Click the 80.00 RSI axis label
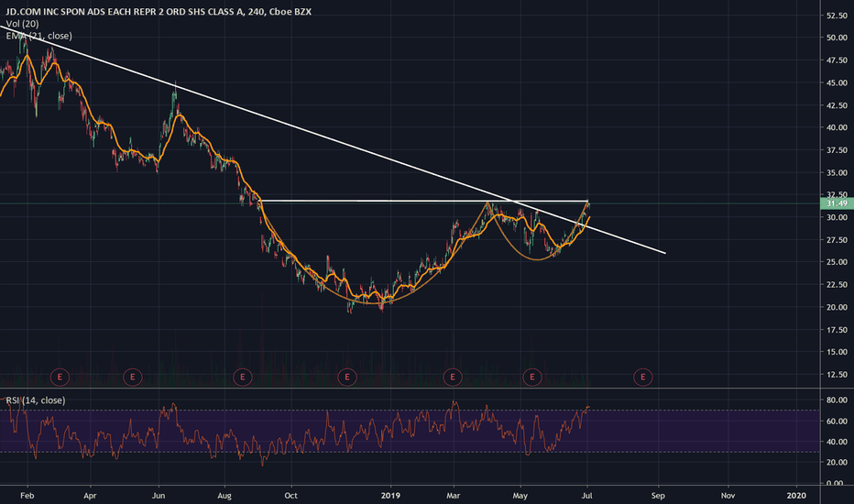This screenshot has height=504, width=854. point(837,400)
